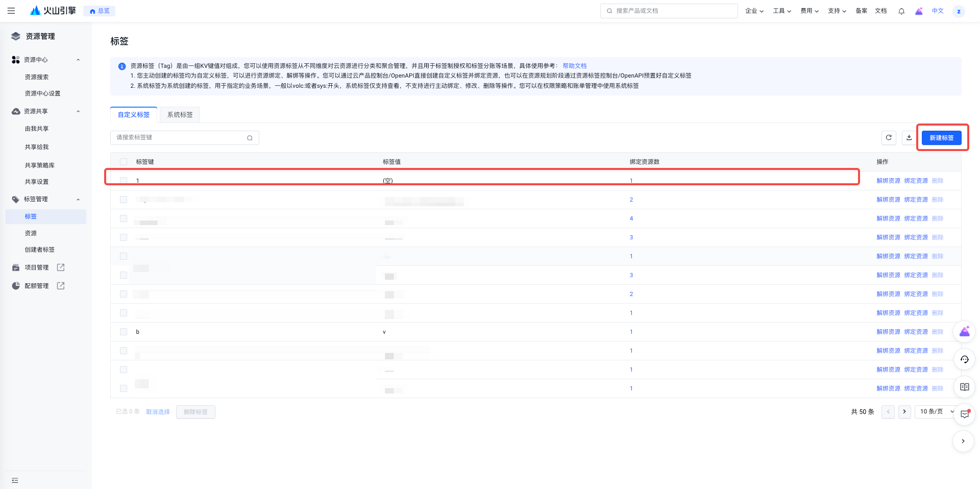The image size is (980, 489).
Task: Open 由我共享 in the sidebar
Action: pyautogui.click(x=37, y=129)
